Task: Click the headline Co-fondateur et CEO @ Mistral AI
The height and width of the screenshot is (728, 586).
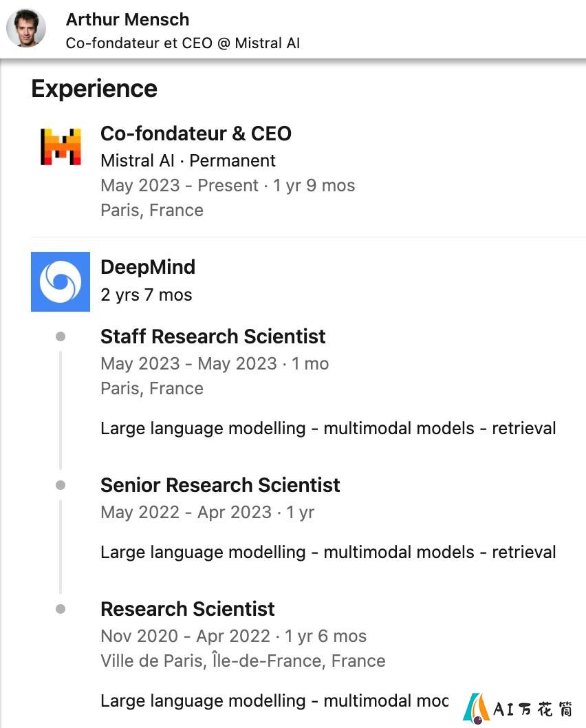Action: [x=183, y=43]
